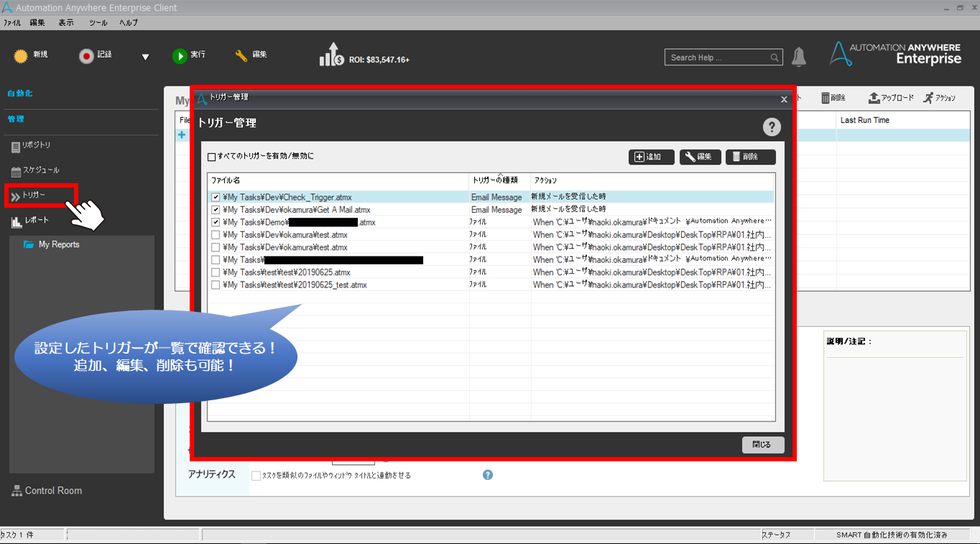
Task: Click the 記録 record button icon
Action: (x=86, y=56)
